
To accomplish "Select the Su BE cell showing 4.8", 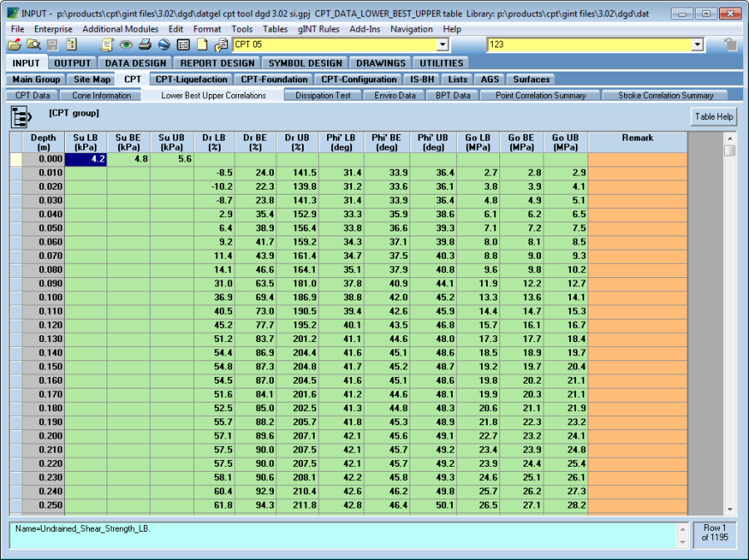I will [129, 159].
